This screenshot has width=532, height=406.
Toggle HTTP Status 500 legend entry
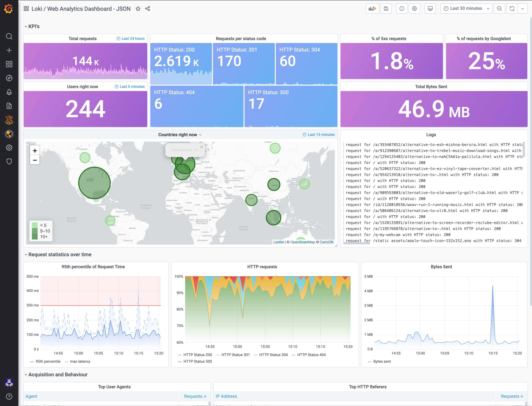coord(197,362)
